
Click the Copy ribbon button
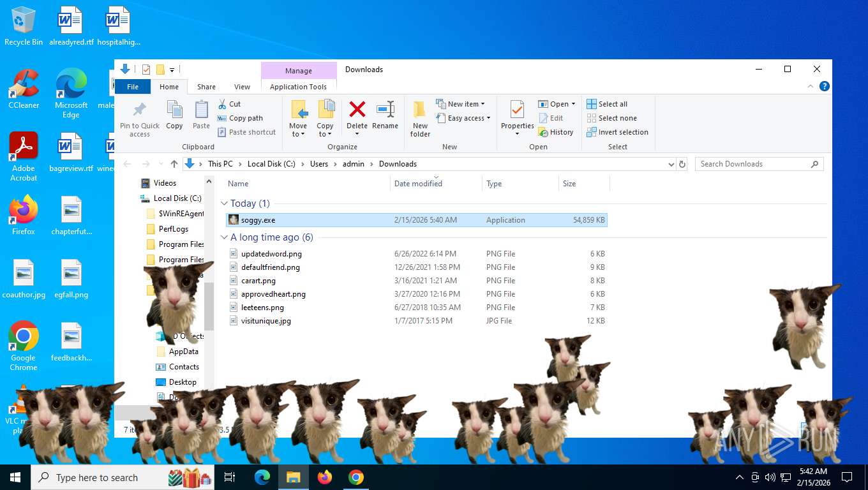174,115
